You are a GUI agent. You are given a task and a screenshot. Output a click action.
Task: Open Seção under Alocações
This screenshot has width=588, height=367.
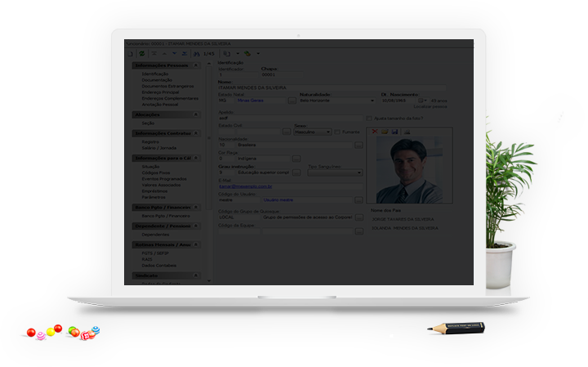coord(148,123)
